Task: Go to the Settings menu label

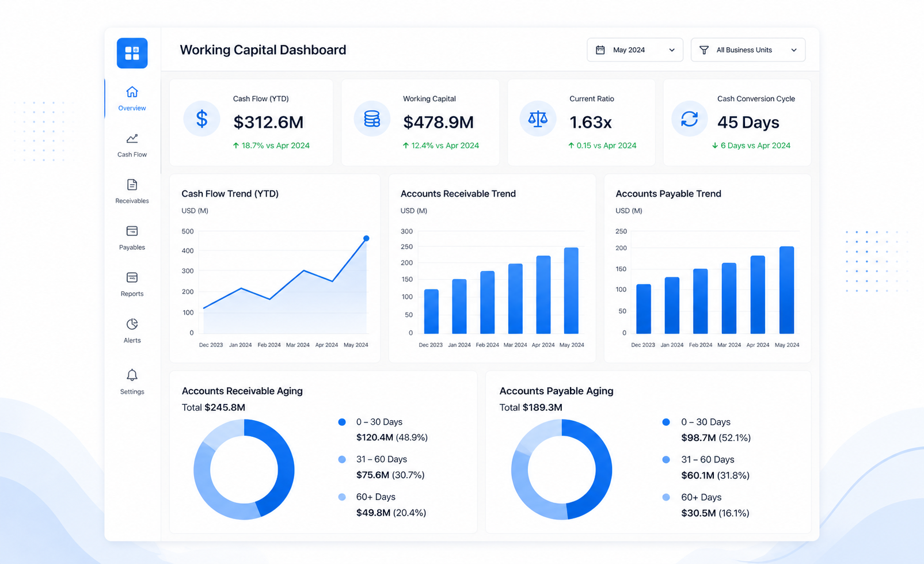Action: (x=132, y=392)
